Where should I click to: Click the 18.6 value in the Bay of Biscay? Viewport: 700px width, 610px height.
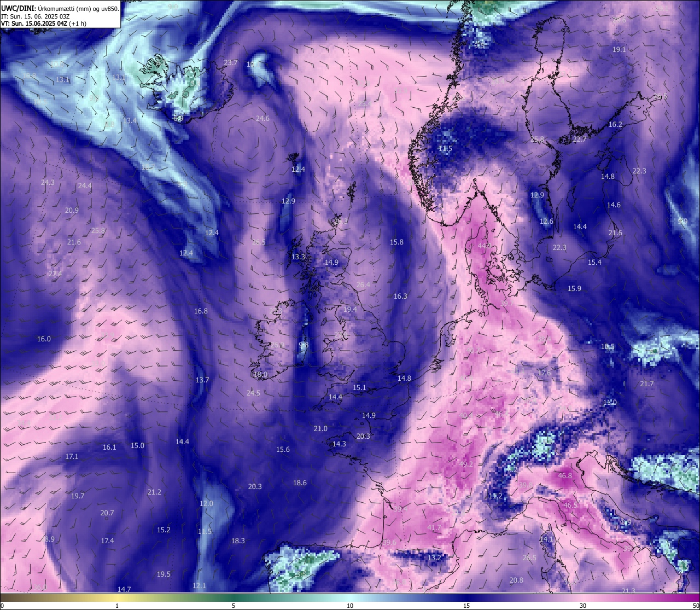(300, 483)
